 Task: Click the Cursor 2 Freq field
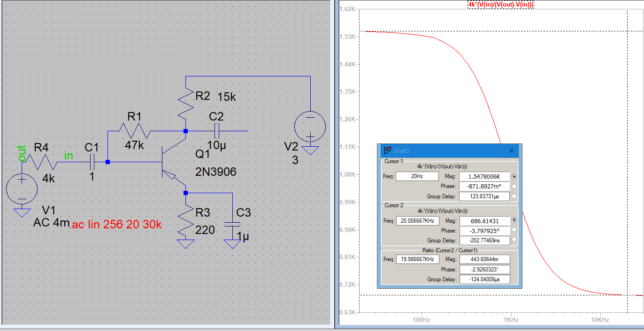(417, 220)
